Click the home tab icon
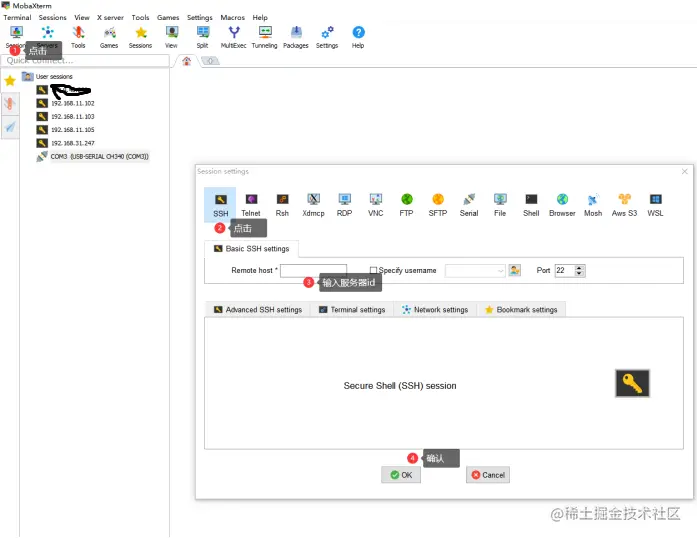Image resolution: width=697 pixels, height=538 pixels. 187,61
